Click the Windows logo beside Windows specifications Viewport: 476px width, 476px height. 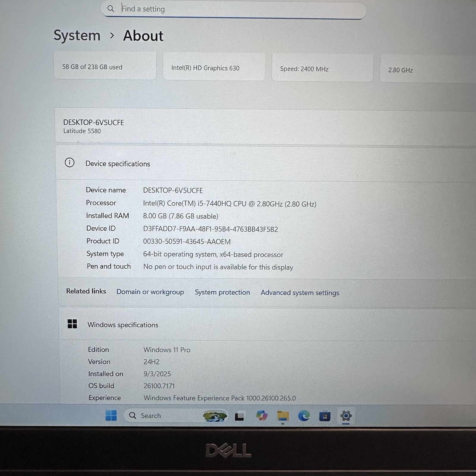(x=72, y=324)
